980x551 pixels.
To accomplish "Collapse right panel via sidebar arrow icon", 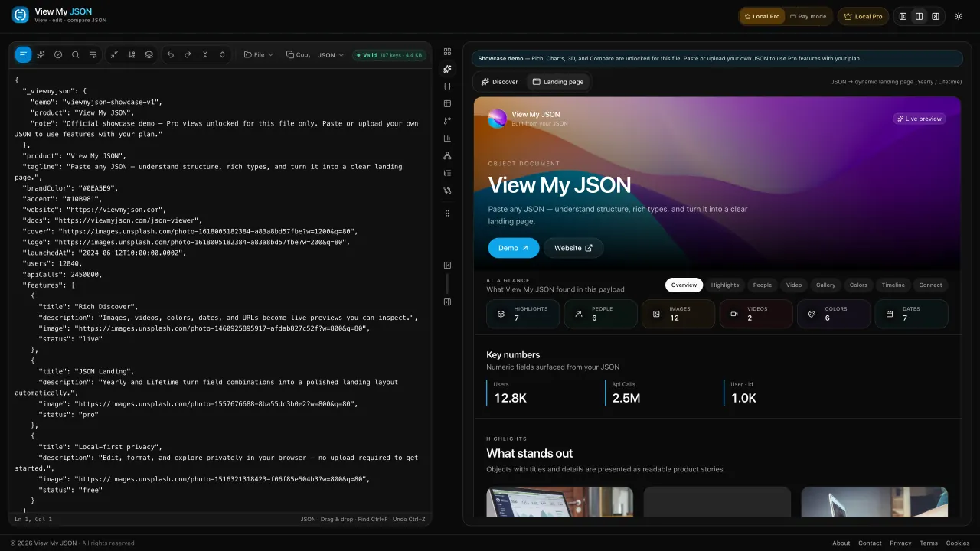I will pyautogui.click(x=447, y=302).
